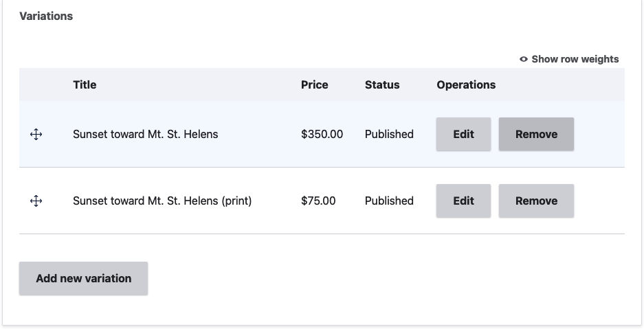Click the eye icon beside Show row weights

(523, 59)
